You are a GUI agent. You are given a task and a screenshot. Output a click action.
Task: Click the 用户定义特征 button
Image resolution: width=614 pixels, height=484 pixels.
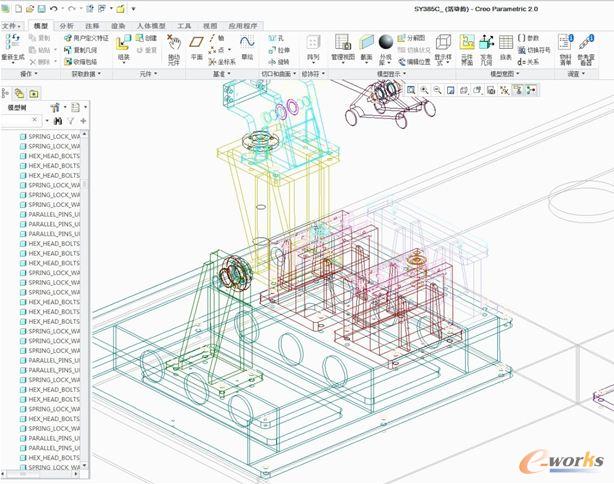[84, 38]
